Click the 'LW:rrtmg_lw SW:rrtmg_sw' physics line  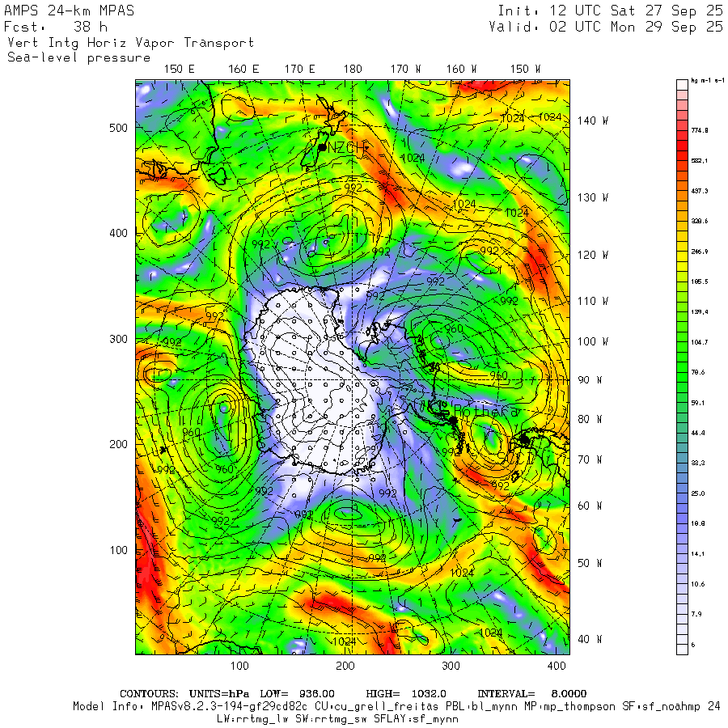[337, 719]
